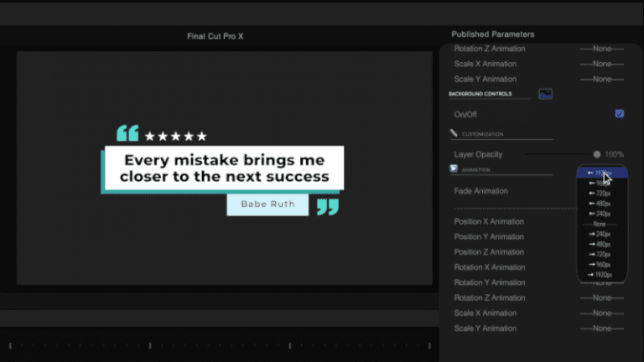Viewport: 644px width, 362px height.
Task: Open the last Scale X Animation dropdown
Action: tap(602, 313)
